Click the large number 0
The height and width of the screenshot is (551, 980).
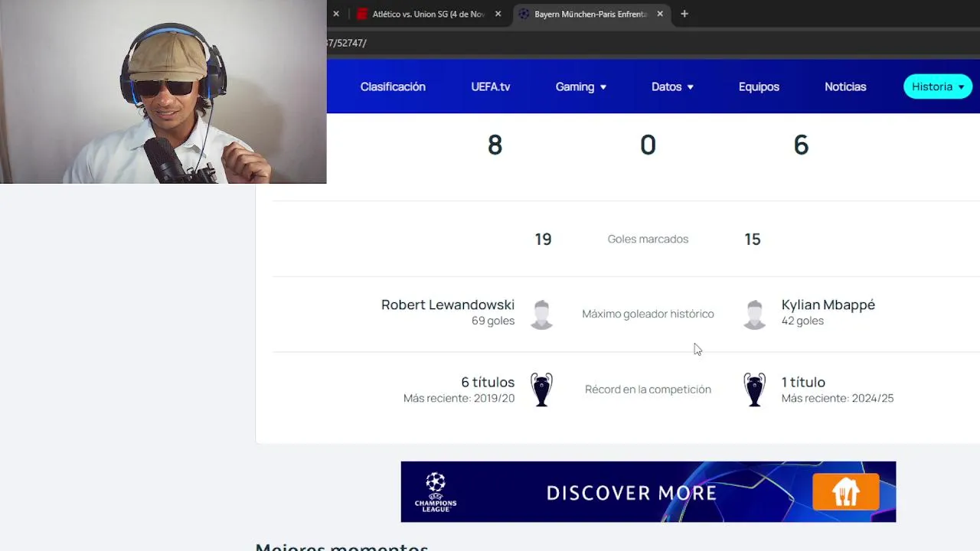pos(648,145)
